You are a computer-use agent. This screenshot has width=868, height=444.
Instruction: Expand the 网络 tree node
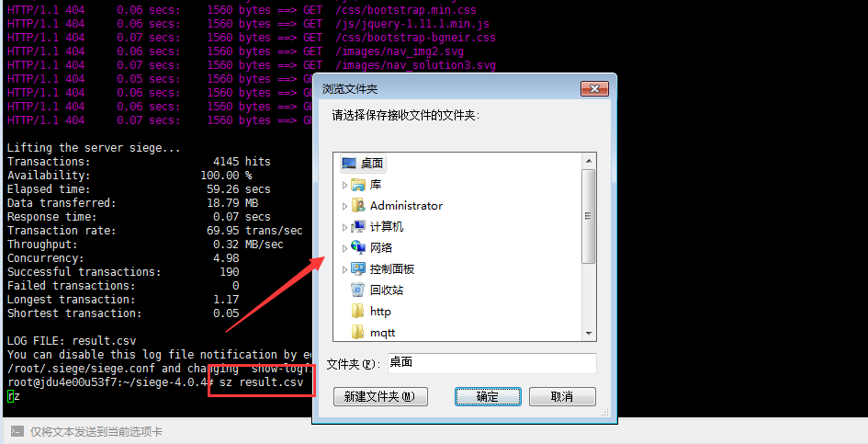pos(344,248)
